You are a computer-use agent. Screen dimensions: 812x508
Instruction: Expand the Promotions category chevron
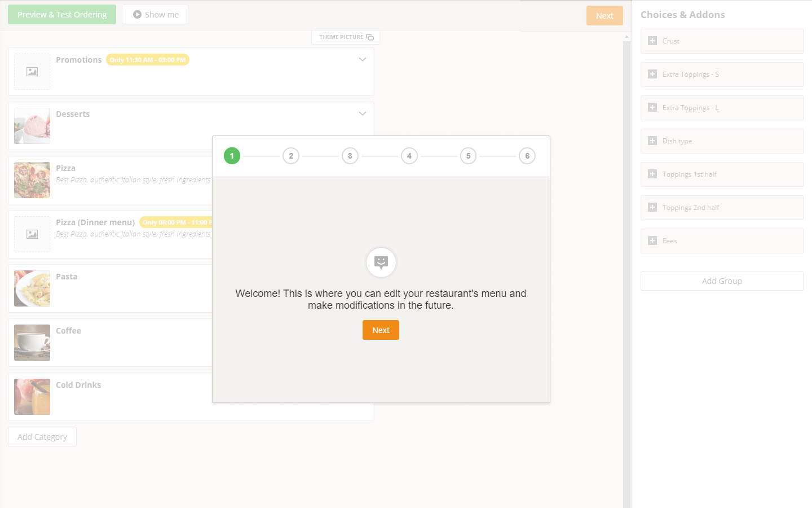pyautogui.click(x=363, y=59)
